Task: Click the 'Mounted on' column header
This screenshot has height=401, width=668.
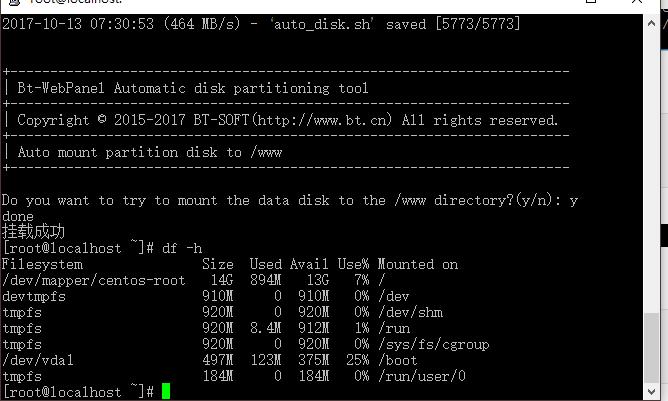Action: [x=418, y=264]
